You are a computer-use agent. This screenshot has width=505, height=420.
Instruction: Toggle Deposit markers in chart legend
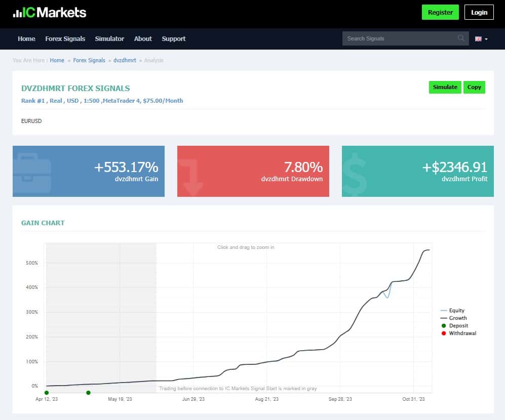point(454,326)
